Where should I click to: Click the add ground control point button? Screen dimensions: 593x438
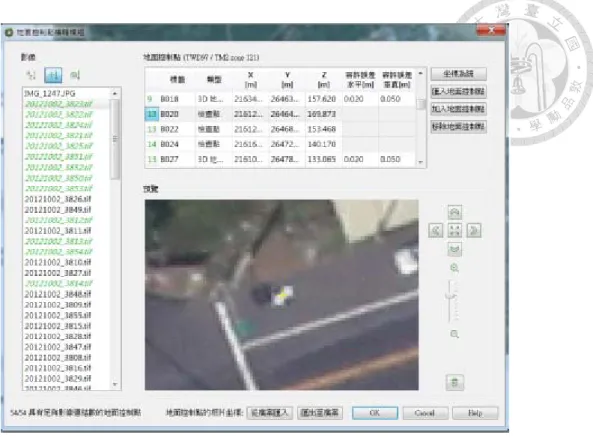tap(458, 109)
